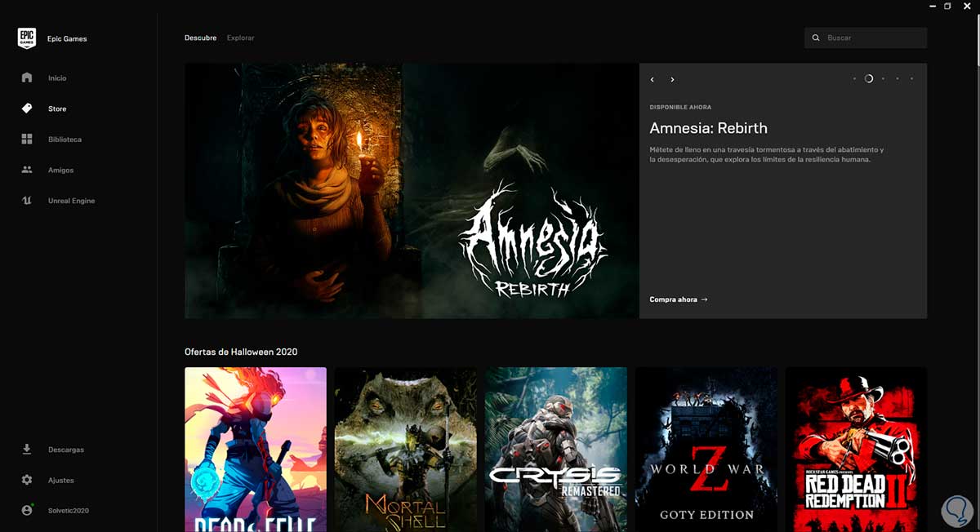Switch to the Explorar tab
Viewport: 980px width, 532px height.
[240, 38]
